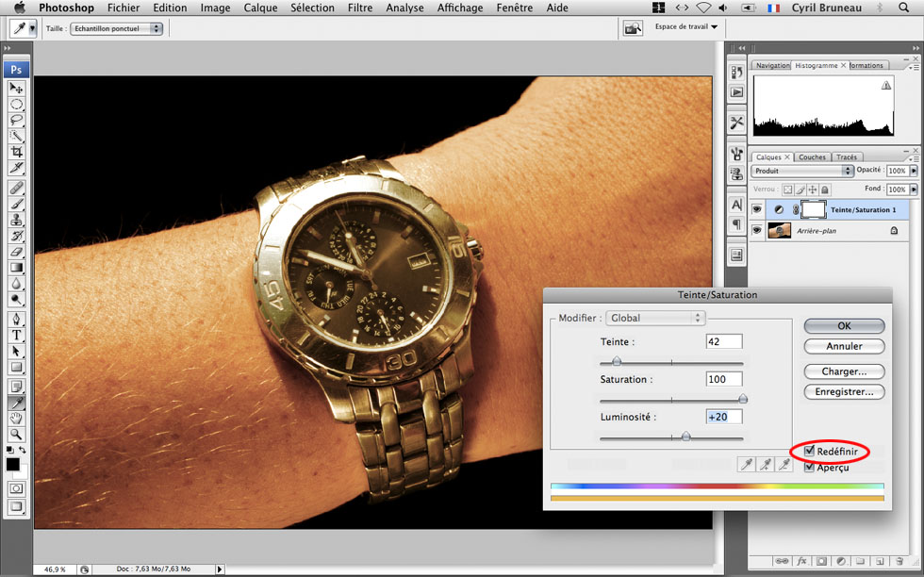Select the Blur tool
This screenshot has width=924, height=577.
click(17, 284)
